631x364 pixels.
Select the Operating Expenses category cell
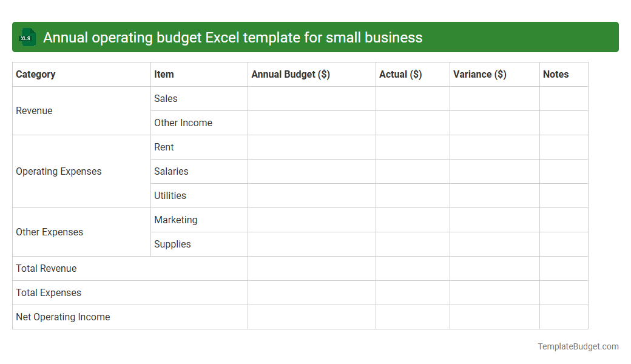pyautogui.click(x=58, y=171)
